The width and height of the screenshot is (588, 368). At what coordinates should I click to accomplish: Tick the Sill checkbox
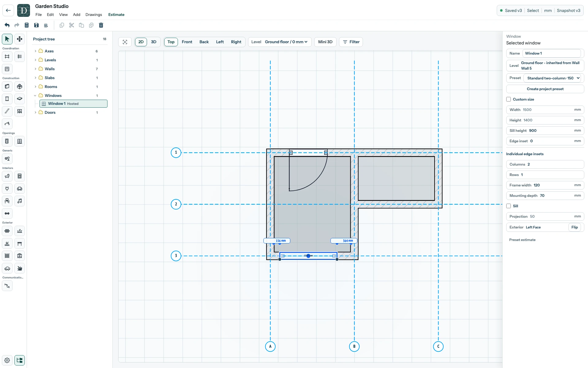click(509, 206)
